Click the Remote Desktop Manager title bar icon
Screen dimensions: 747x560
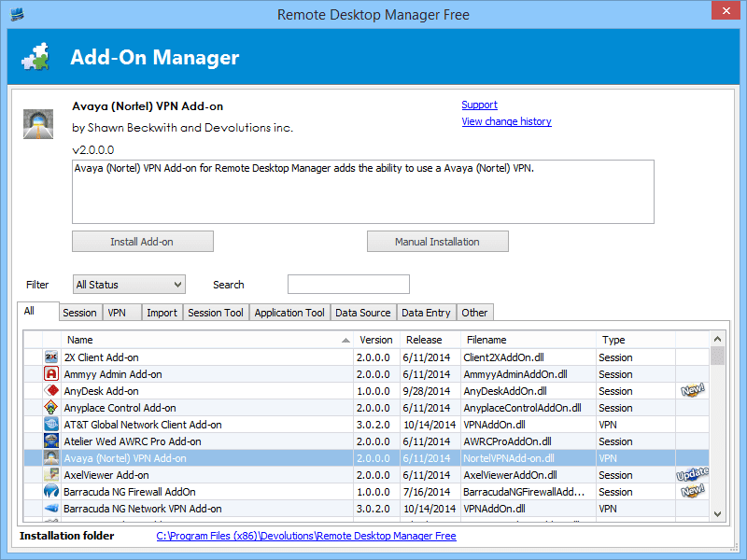coord(17,14)
